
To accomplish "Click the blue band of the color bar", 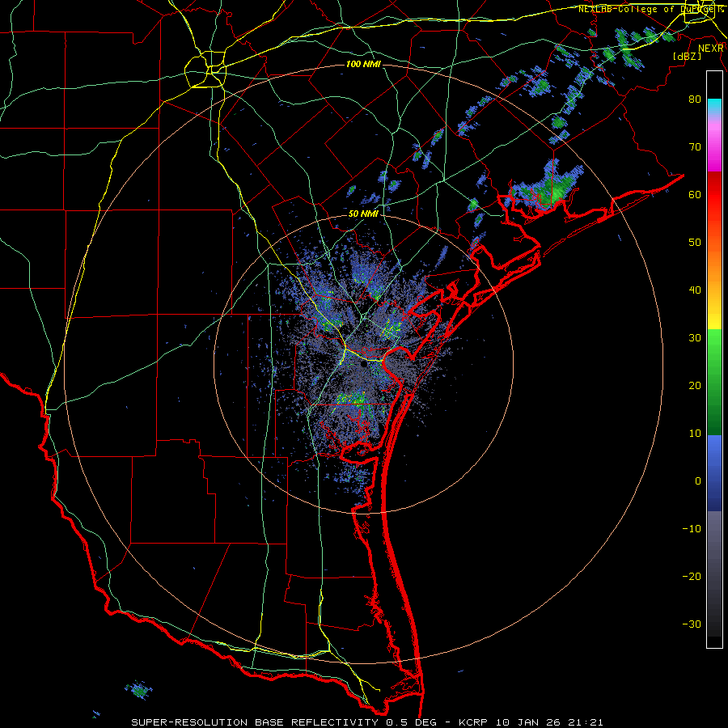I will click(714, 472).
